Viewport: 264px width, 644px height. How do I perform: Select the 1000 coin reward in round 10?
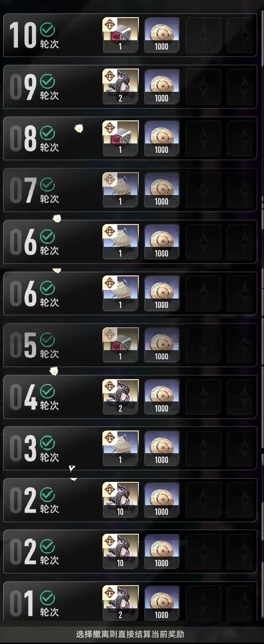[162, 35]
